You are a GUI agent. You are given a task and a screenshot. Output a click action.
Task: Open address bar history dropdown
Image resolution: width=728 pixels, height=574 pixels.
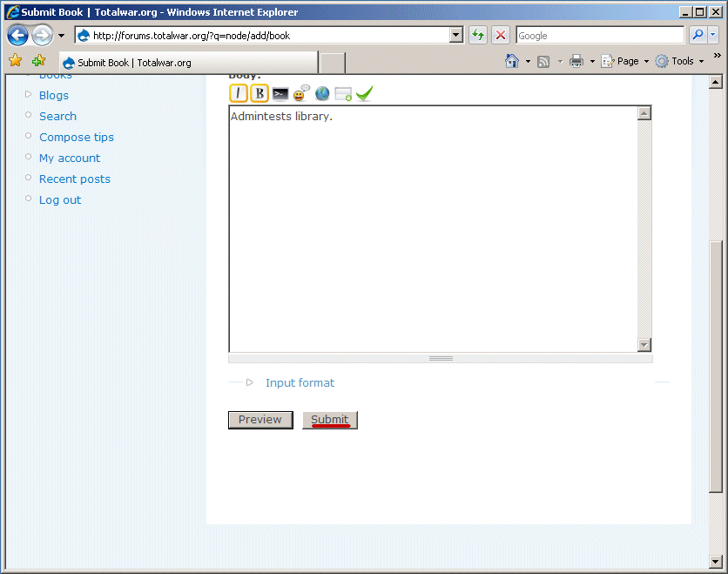click(456, 36)
